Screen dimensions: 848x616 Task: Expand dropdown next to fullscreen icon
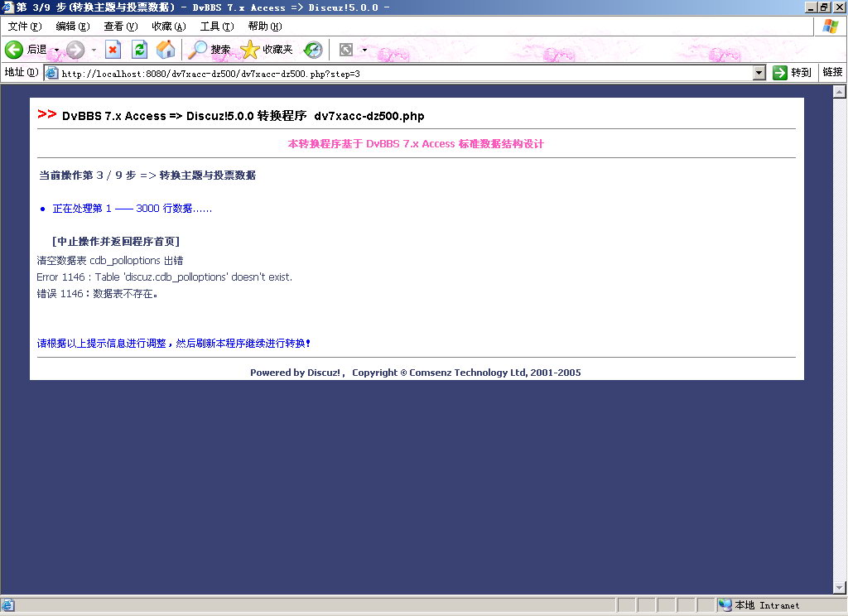pyautogui.click(x=364, y=50)
